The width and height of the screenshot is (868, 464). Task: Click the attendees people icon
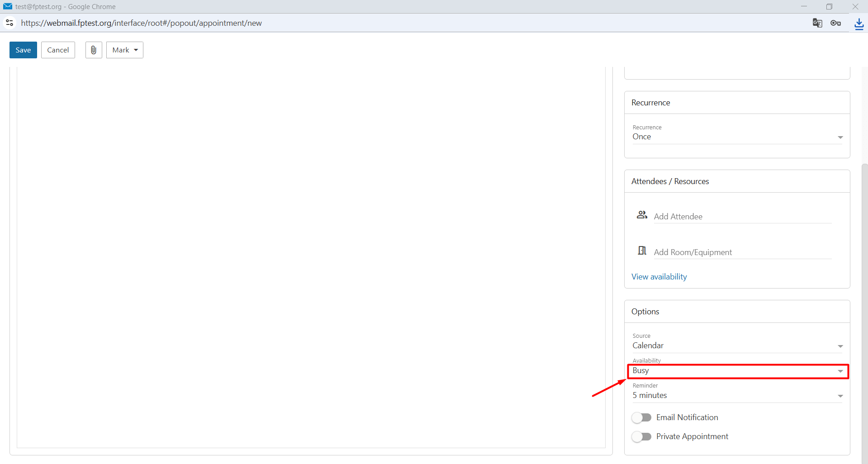[x=642, y=215]
